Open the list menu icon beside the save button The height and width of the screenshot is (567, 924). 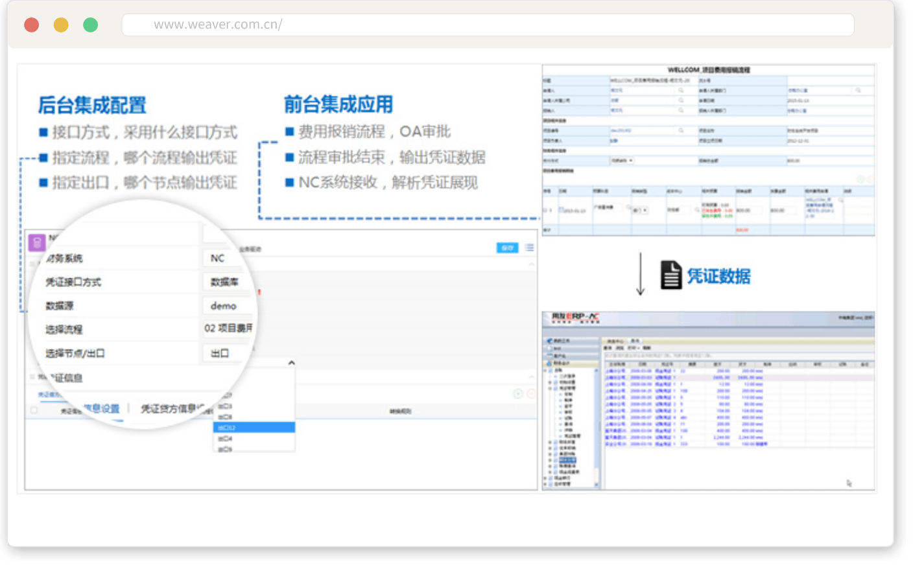click(530, 248)
